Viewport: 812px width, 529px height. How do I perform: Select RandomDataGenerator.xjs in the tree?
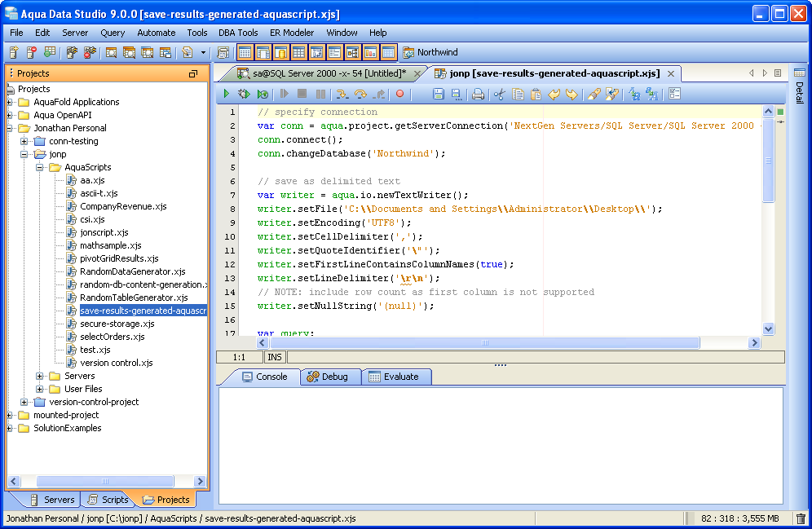tap(132, 271)
